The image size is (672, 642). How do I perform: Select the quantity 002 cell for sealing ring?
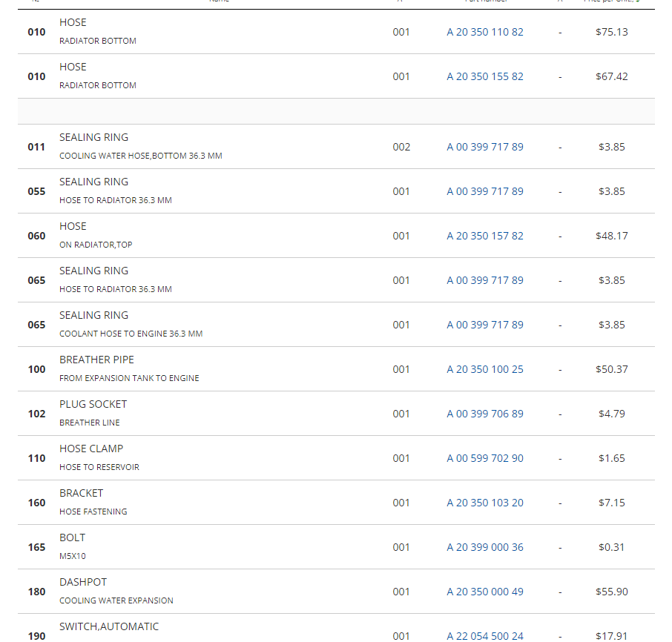click(x=401, y=147)
